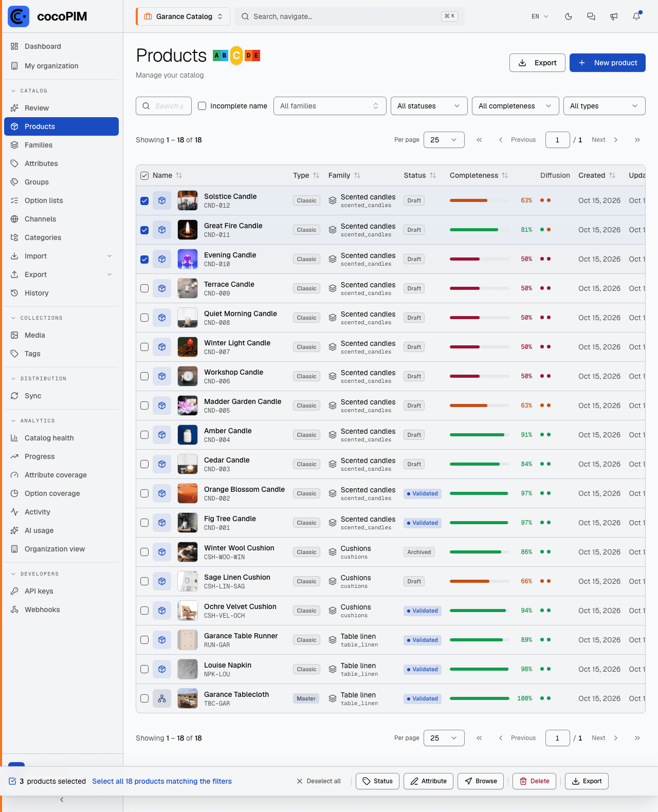The width and height of the screenshot is (658, 812).
Task: Open the notifications bell
Action: coord(636,16)
